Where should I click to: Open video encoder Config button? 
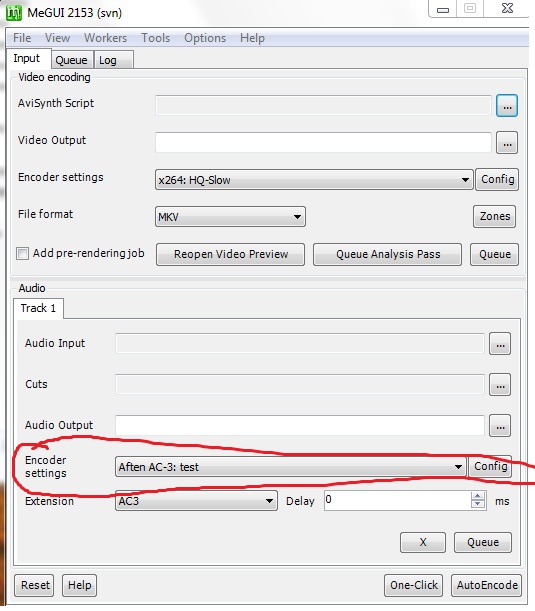(x=497, y=179)
